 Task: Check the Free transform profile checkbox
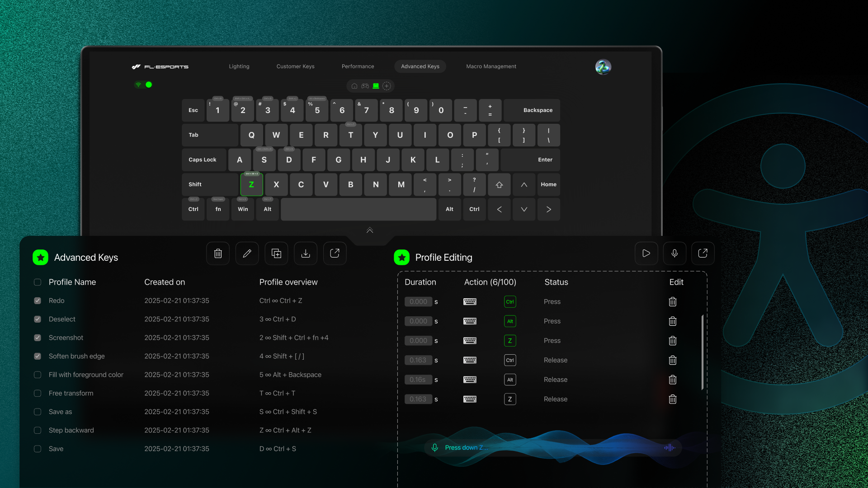pos(38,394)
